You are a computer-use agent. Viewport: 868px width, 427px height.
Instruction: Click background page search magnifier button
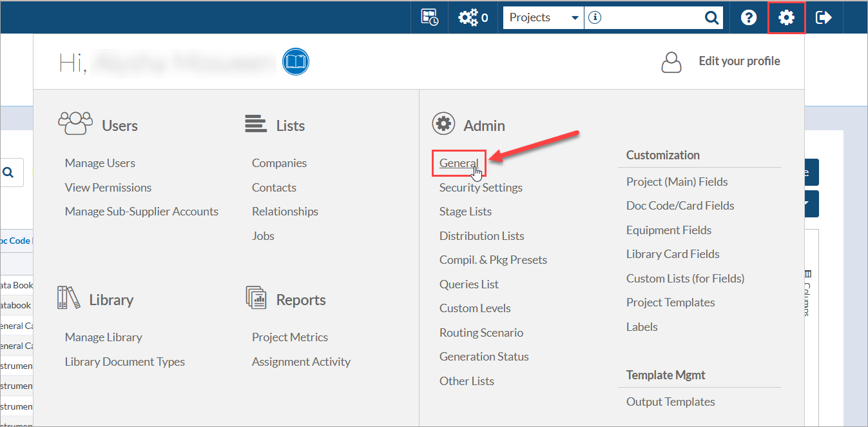(8, 172)
